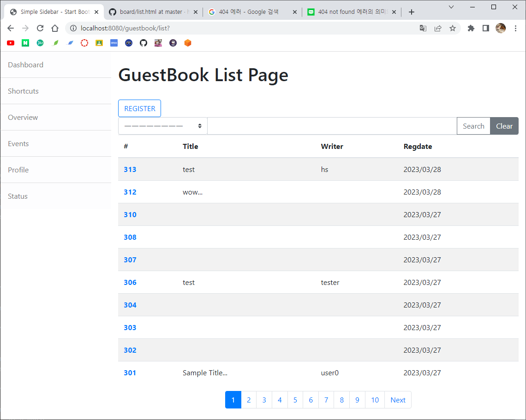Share this page from the address bar

point(438,28)
